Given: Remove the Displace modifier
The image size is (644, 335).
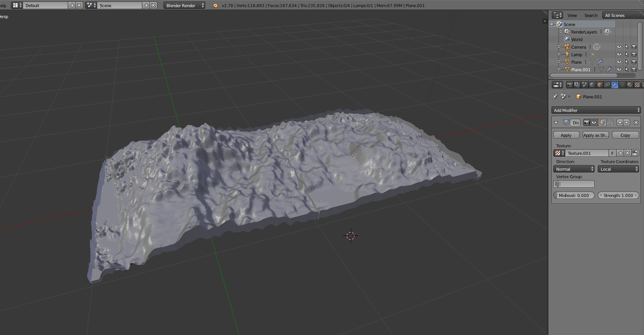Looking at the screenshot, I should click(636, 122).
